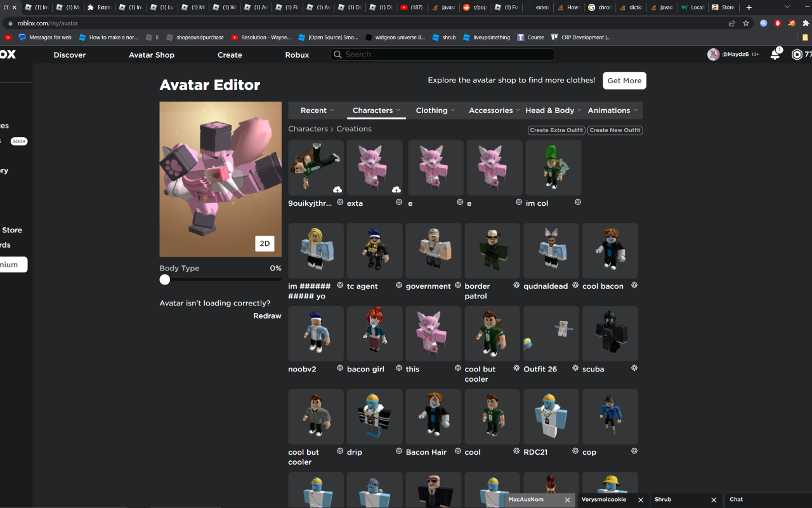Expand the Accessories dropdown
This screenshot has height=508, width=812.
pos(490,110)
